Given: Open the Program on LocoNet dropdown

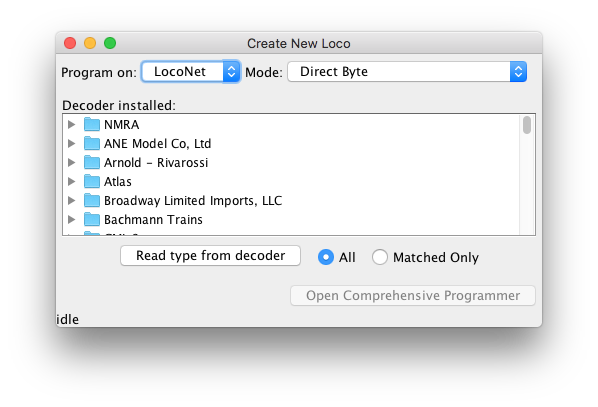Looking at the screenshot, I should [x=191, y=71].
